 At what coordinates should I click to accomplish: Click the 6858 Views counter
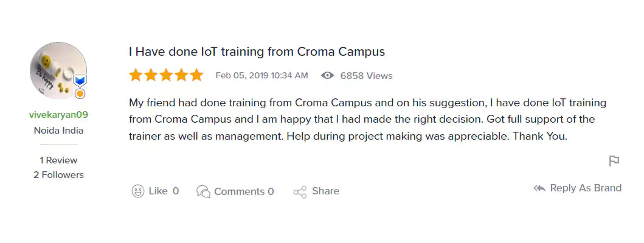click(x=366, y=76)
